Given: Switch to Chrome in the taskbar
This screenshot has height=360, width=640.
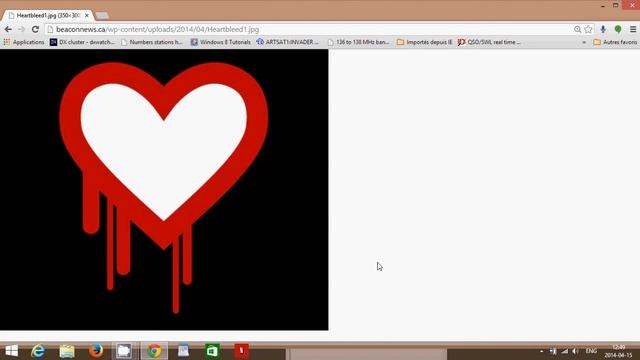Looking at the screenshot, I should click(154, 351).
